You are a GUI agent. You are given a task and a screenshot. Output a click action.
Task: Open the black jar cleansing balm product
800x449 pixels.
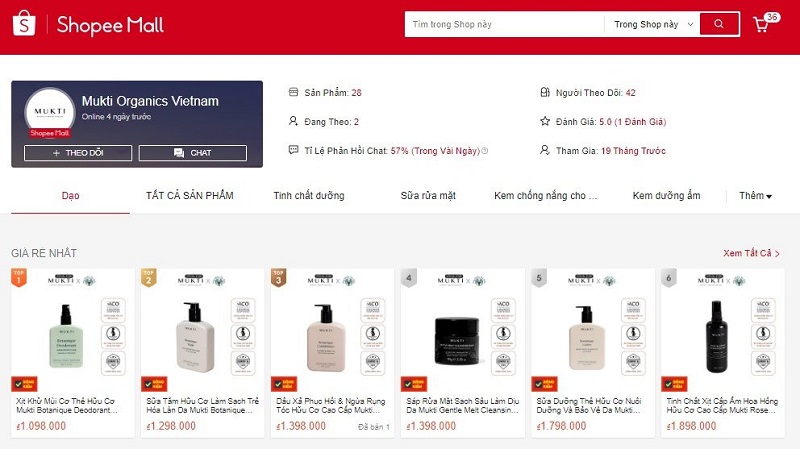tap(463, 330)
